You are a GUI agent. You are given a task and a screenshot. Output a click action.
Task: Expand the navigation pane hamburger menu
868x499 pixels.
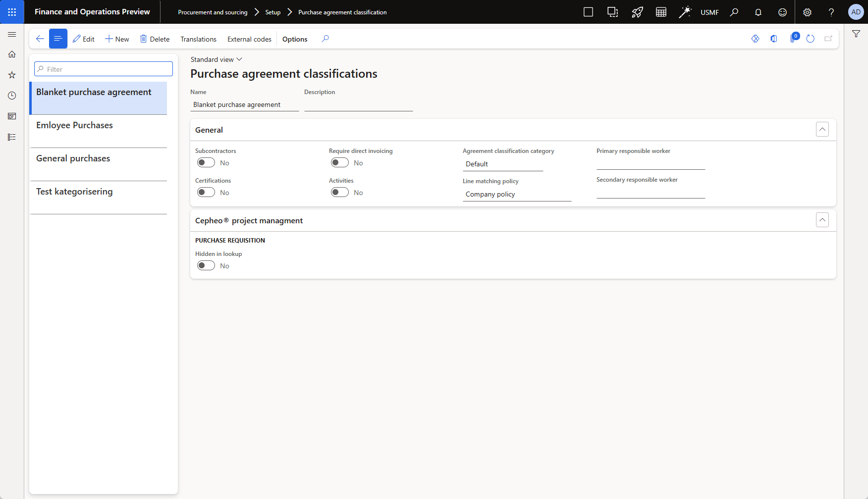[x=12, y=35]
